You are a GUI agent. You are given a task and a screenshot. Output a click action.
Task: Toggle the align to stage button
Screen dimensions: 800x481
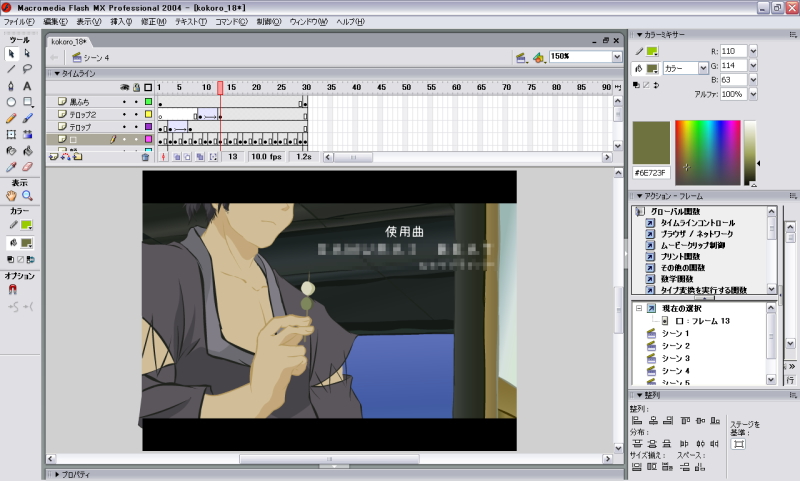coord(738,444)
